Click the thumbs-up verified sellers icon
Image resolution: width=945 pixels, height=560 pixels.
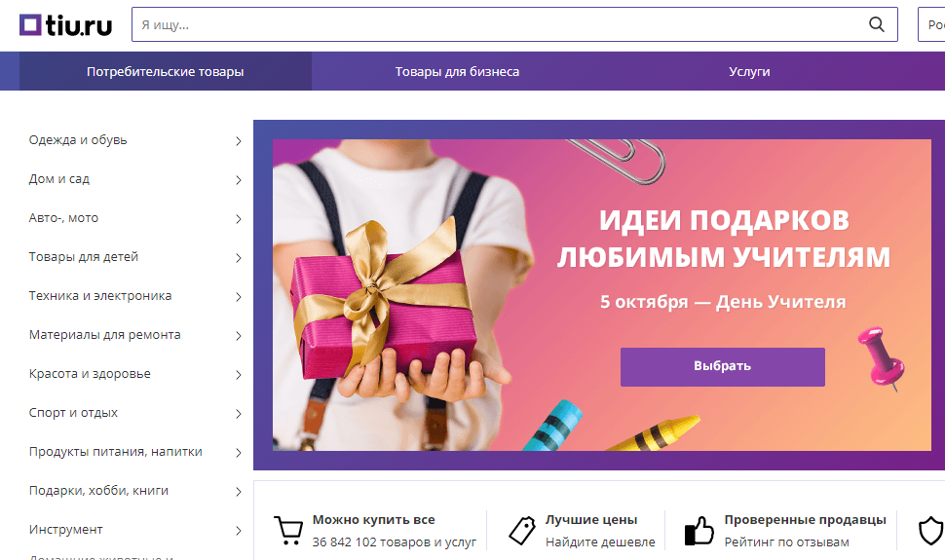tap(699, 531)
